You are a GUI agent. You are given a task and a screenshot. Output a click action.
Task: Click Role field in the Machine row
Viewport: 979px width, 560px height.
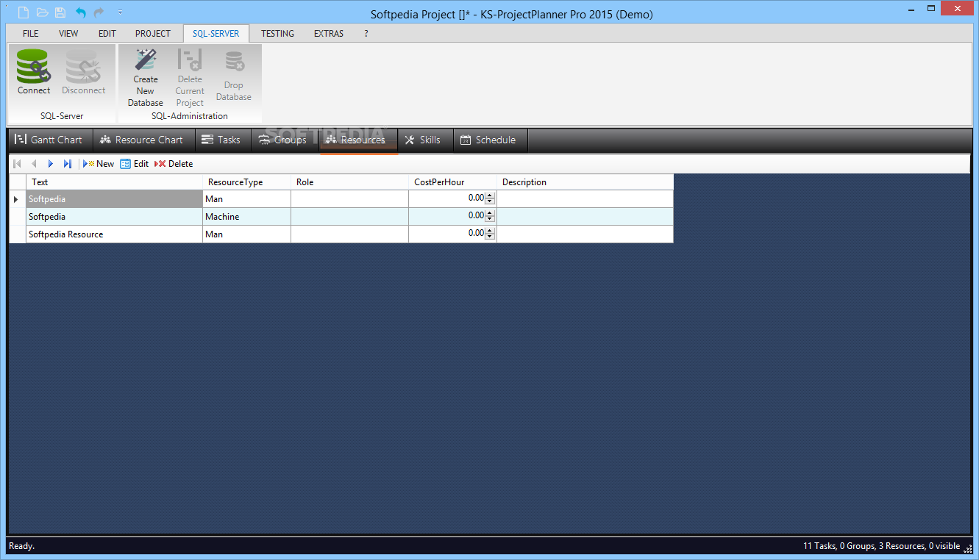tap(349, 217)
